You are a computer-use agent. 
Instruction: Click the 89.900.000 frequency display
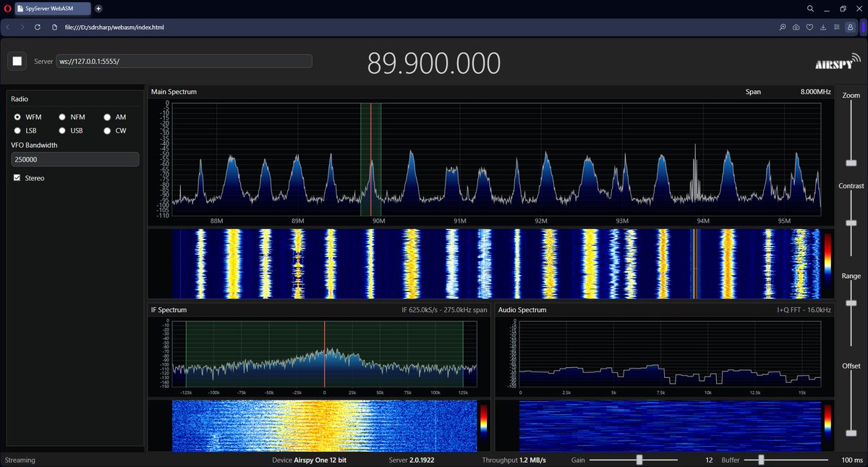tap(434, 63)
